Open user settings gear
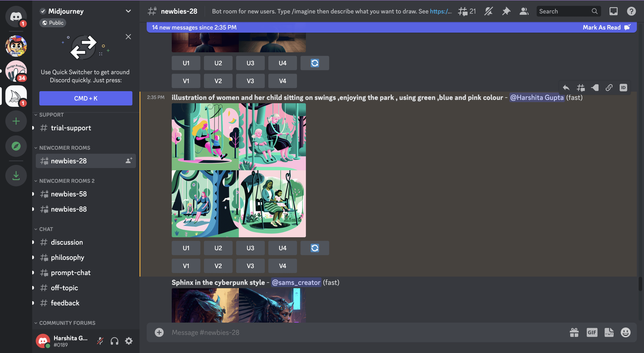This screenshot has height=353, width=644. click(x=129, y=341)
